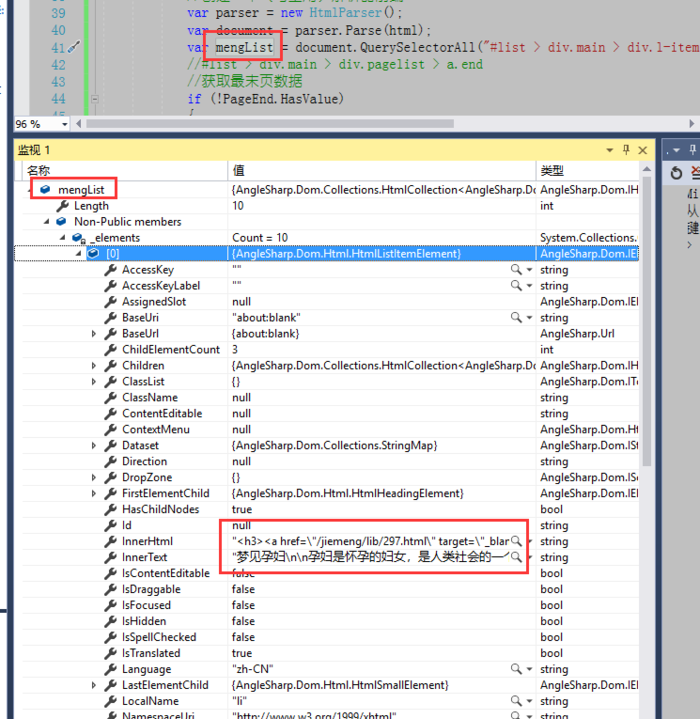Viewport: 700px width, 719px height.
Task: Click the blue cube icon of mengList
Action: [45, 189]
